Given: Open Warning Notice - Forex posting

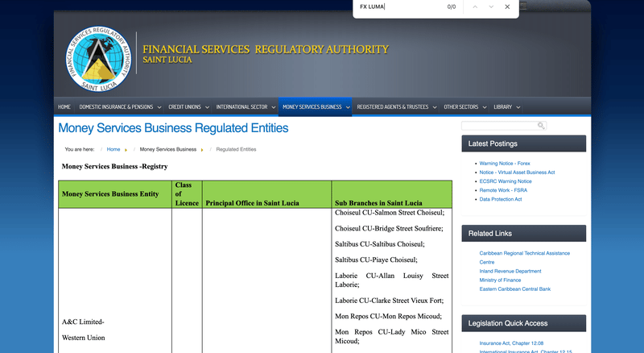Looking at the screenshot, I should 505,164.
